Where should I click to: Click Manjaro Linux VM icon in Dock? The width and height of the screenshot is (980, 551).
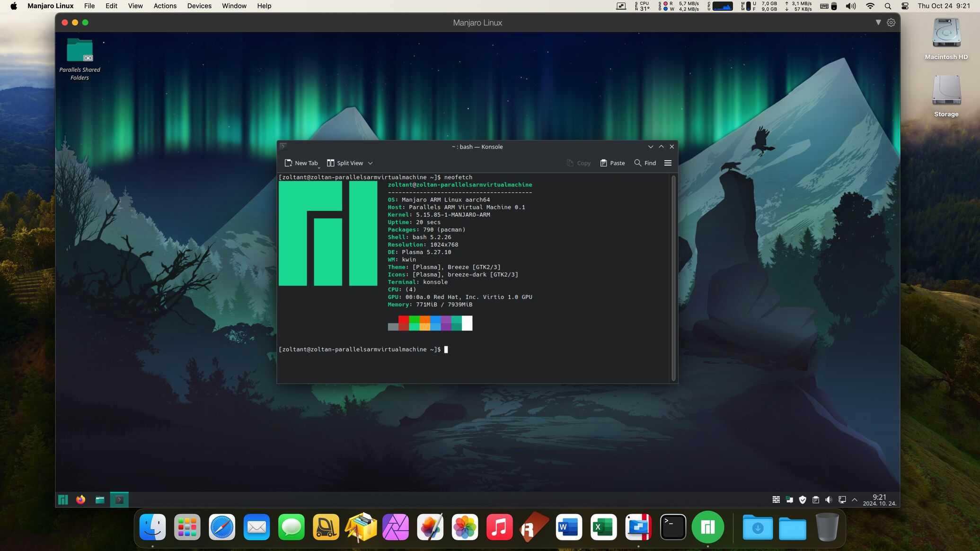pyautogui.click(x=708, y=527)
